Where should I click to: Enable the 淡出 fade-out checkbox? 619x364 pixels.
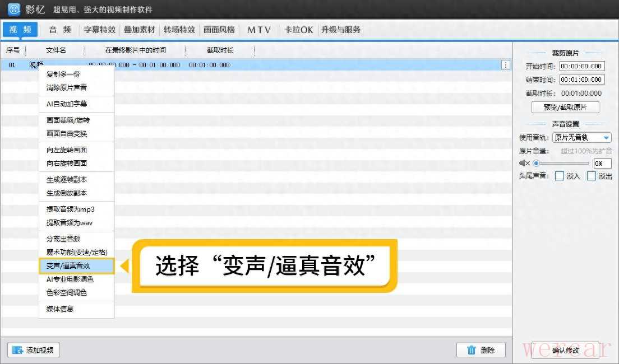click(x=591, y=176)
